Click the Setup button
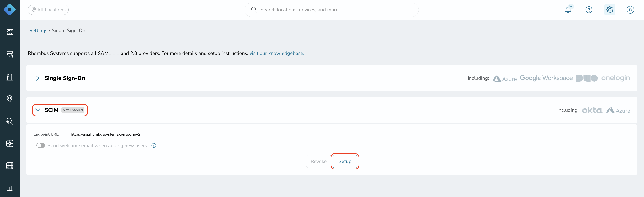 [345, 161]
